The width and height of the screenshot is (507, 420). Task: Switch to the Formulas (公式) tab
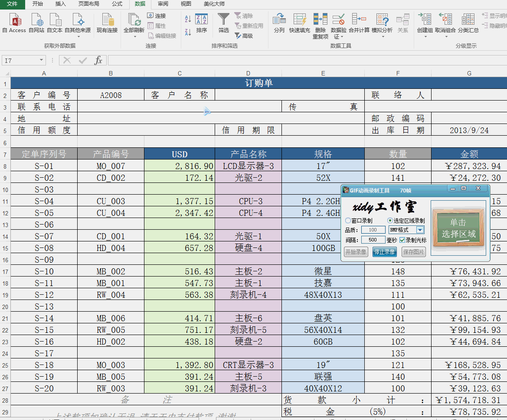pyautogui.click(x=117, y=4)
